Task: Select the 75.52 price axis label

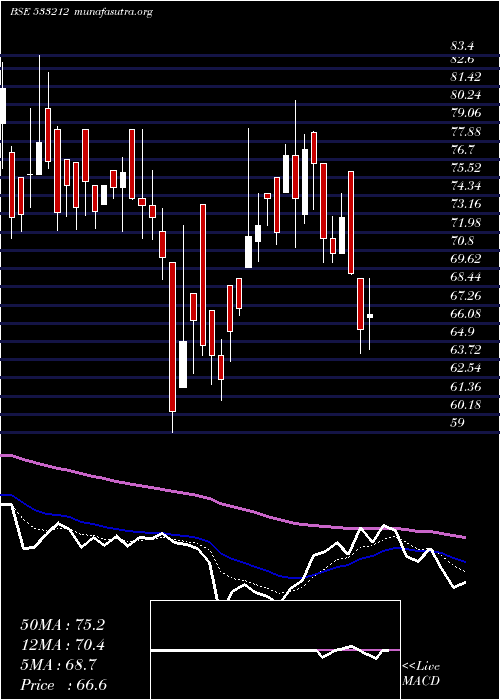Action: point(466,168)
